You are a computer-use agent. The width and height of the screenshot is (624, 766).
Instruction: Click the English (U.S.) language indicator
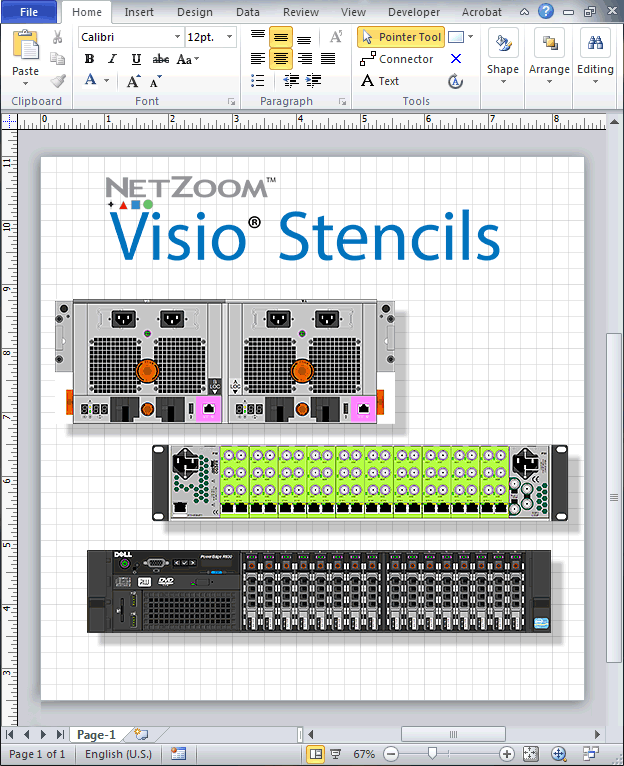click(x=118, y=754)
